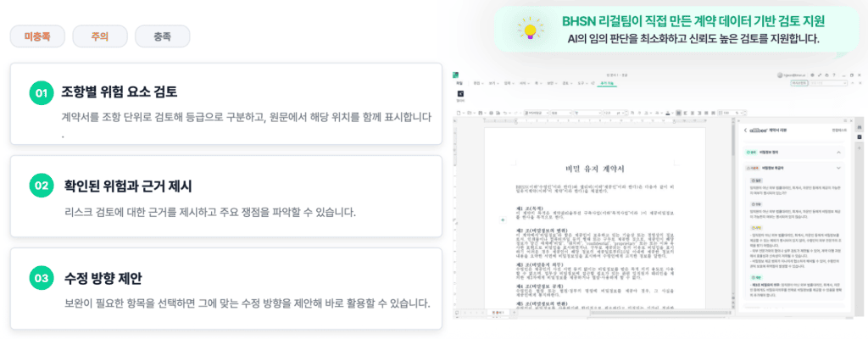The image size is (868, 339).
Task: Click the light bulb icon in banner
Action: click(x=530, y=29)
